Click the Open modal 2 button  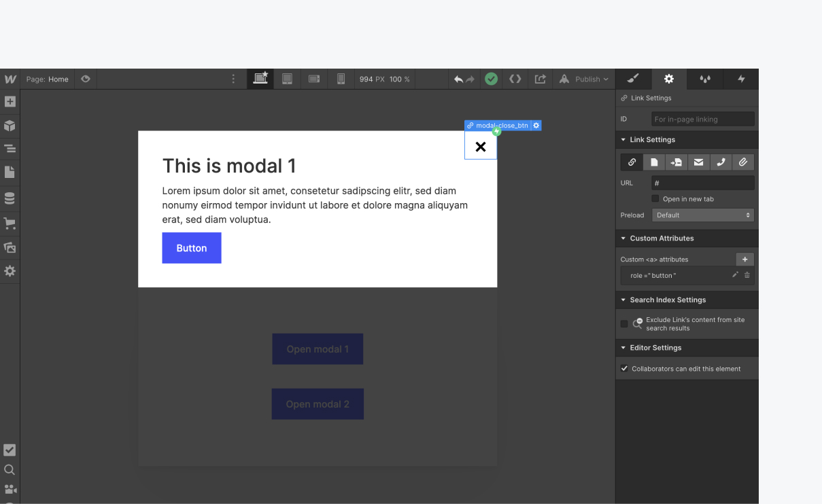click(318, 404)
